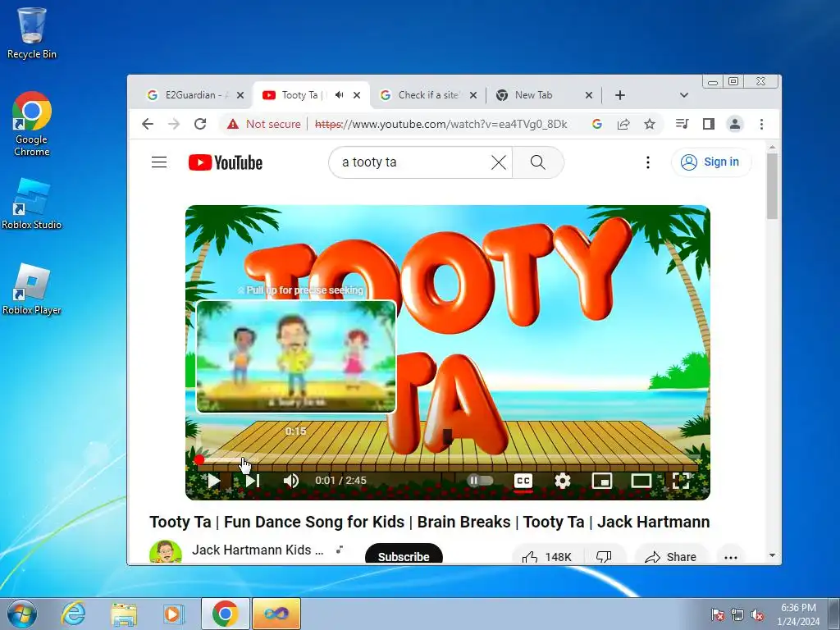Click YouTube search magnifier button

tap(538, 162)
